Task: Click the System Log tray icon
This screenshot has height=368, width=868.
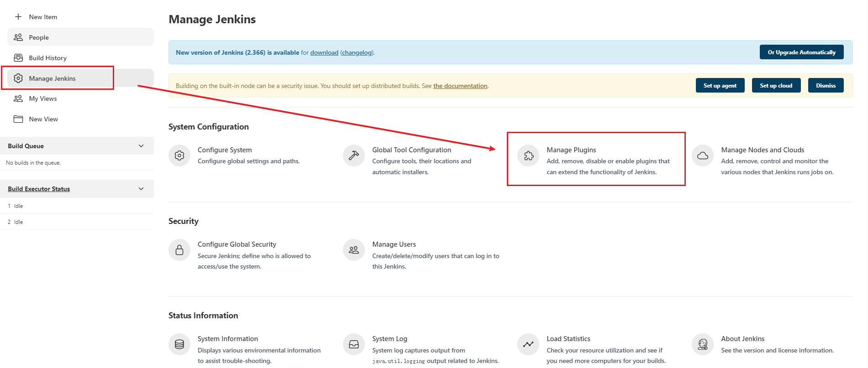Action: coord(354,344)
